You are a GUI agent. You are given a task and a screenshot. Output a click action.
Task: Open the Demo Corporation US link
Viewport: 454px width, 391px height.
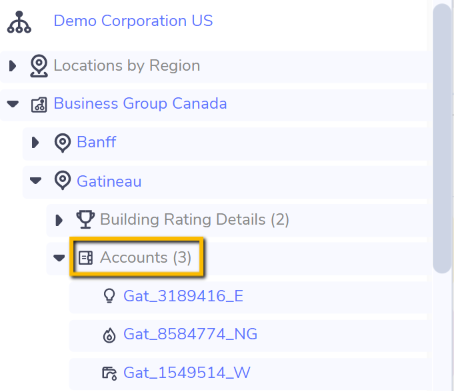[x=133, y=21]
